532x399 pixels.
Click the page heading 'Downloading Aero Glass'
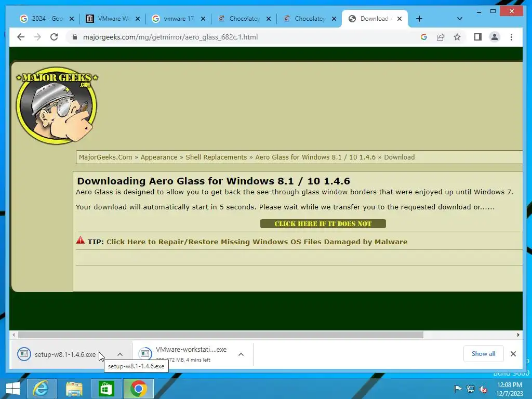214,181
